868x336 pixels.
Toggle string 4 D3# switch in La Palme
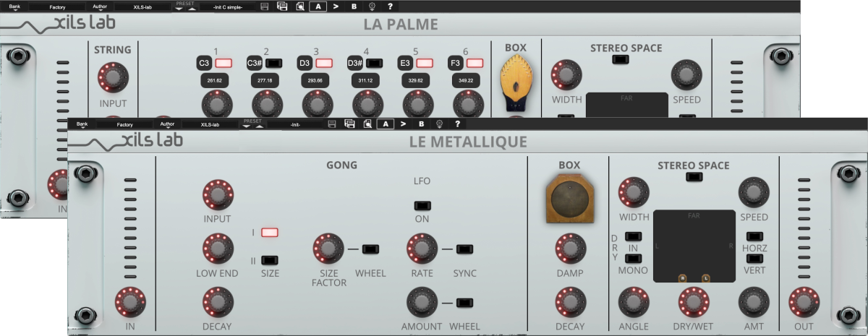click(374, 63)
